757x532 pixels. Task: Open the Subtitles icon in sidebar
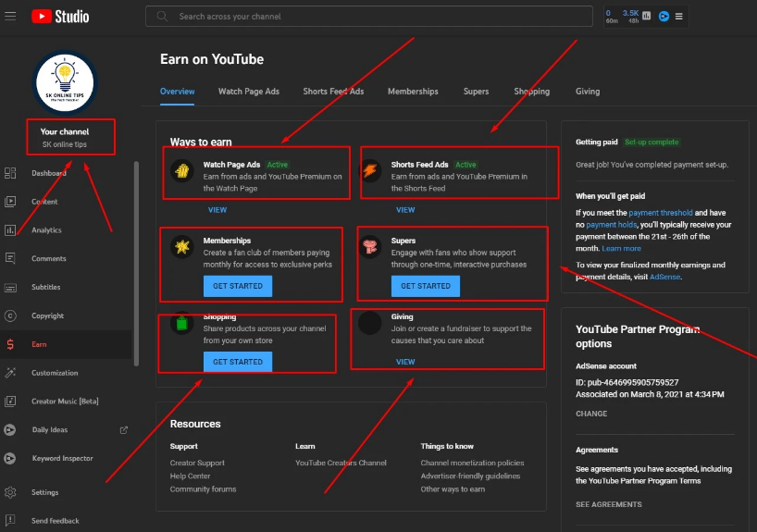click(11, 287)
